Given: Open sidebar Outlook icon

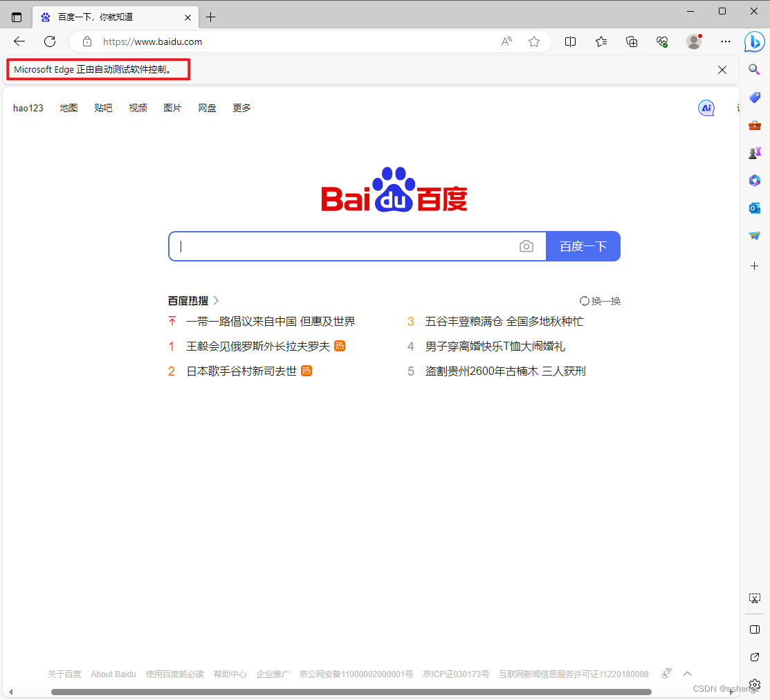Looking at the screenshot, I should (755, 208).
